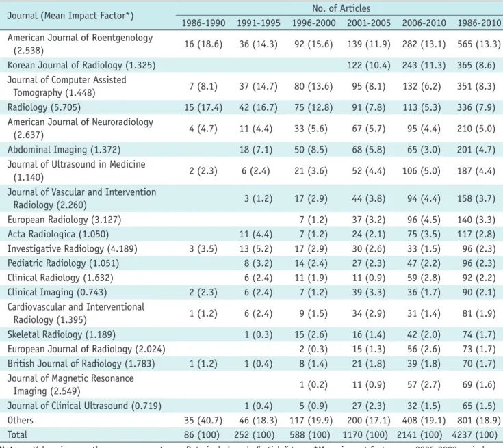The image size is (503, 448).
Task: Select 'Journal of Computer Assisted Tomography' label
Action: click(67, 86)
